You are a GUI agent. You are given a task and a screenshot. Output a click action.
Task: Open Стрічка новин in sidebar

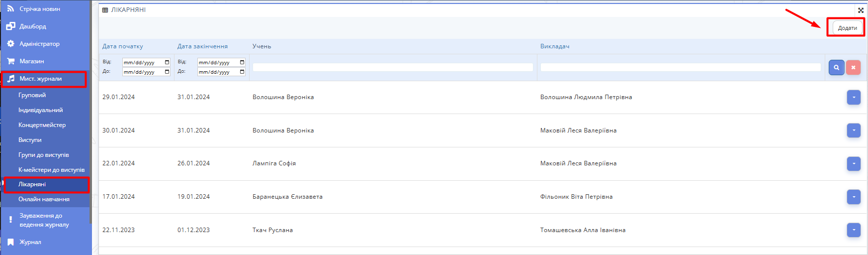click(40, 9)
